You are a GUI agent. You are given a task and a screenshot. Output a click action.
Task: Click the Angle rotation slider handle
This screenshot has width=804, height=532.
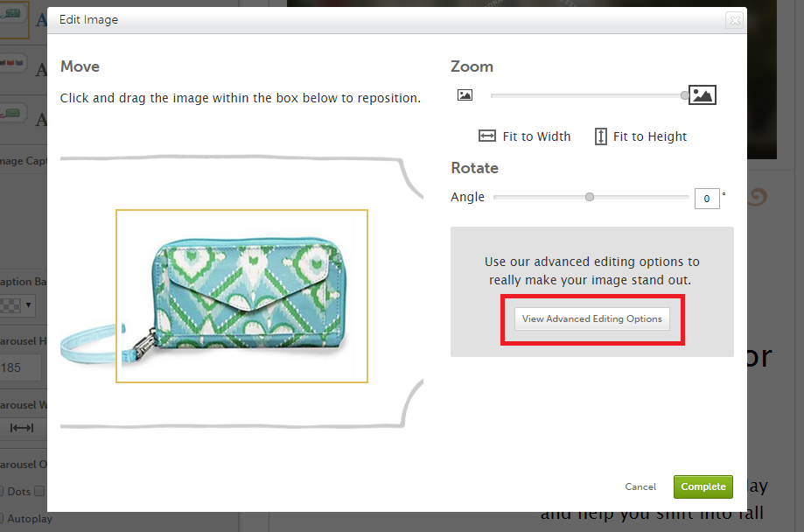click(590, 198)
